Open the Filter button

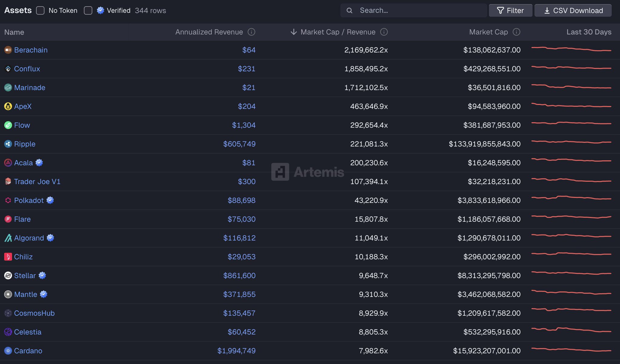click(510, 11)
